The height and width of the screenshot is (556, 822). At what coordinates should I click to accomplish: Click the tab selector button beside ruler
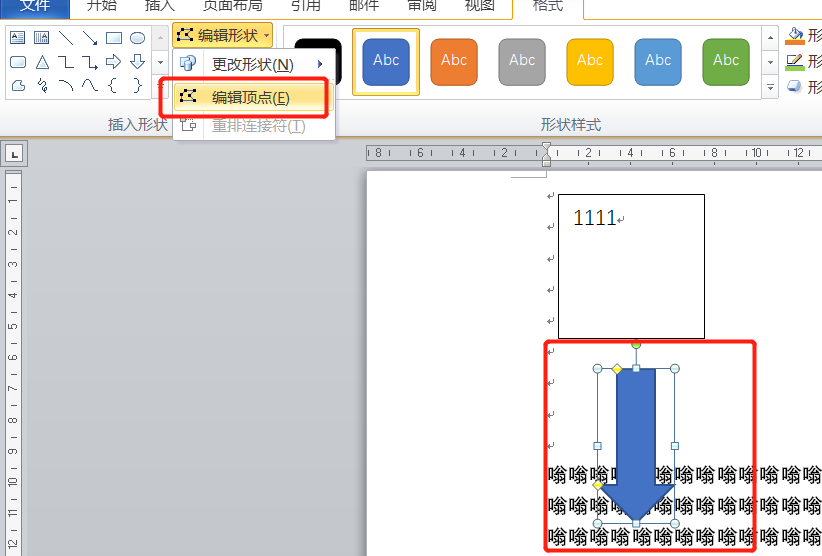[15, 154]
